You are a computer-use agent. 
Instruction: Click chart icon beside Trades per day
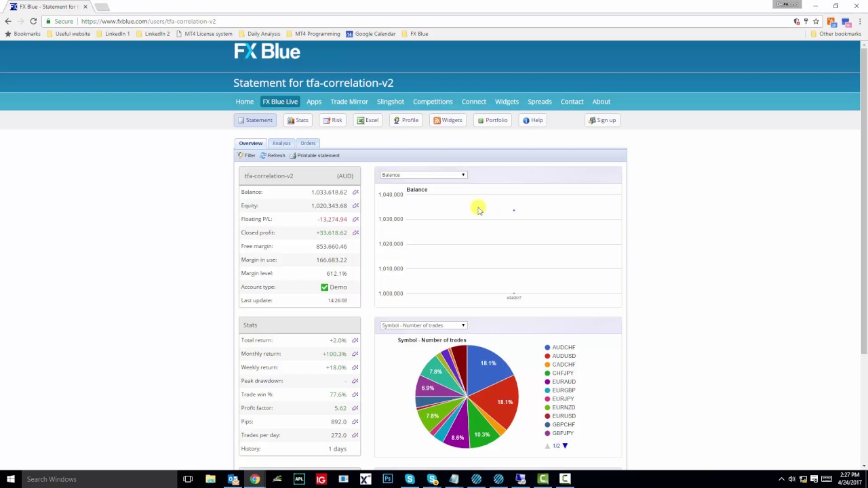coord(355,435)
